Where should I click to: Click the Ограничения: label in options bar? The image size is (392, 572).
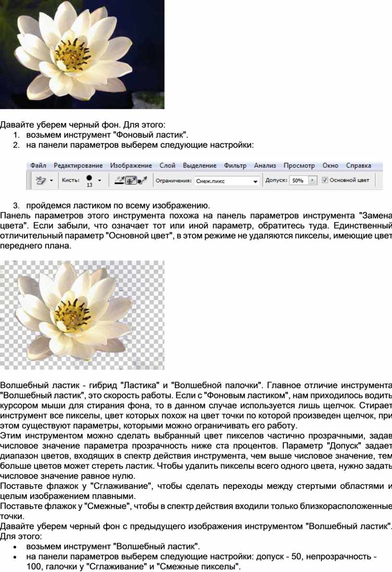click(173, 181)
